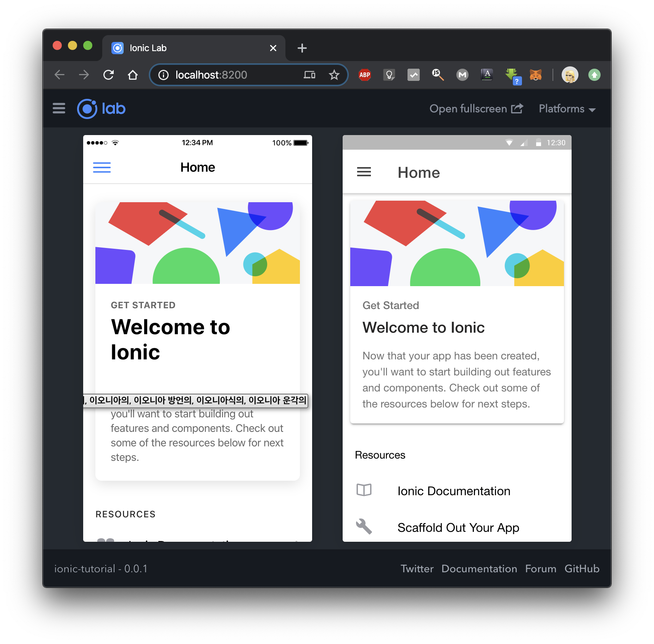Click the Android "Get Started" subtitle
Image resolution: width=654 pixels, height=644 pixels.
[391, 305]
